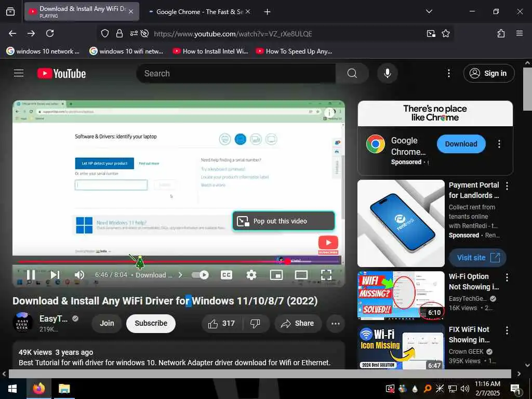Screen dimensions: 532x399
Task: Focus the YouTube Search box
Action: pos(236,73)
